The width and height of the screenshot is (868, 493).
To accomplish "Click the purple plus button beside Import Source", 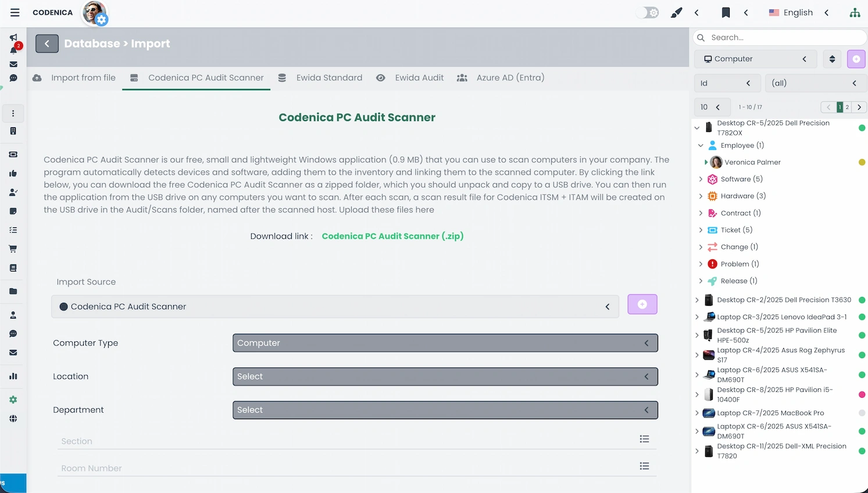I will (642, 304).
